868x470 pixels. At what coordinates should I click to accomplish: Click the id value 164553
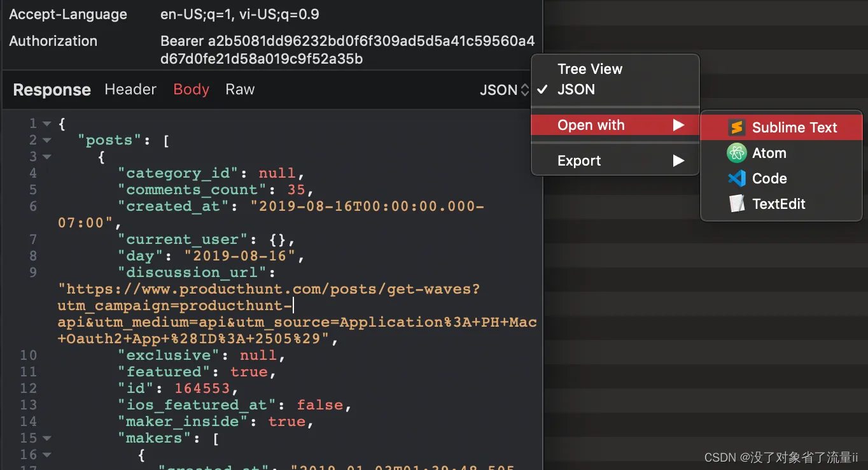(x=202, y=388)
